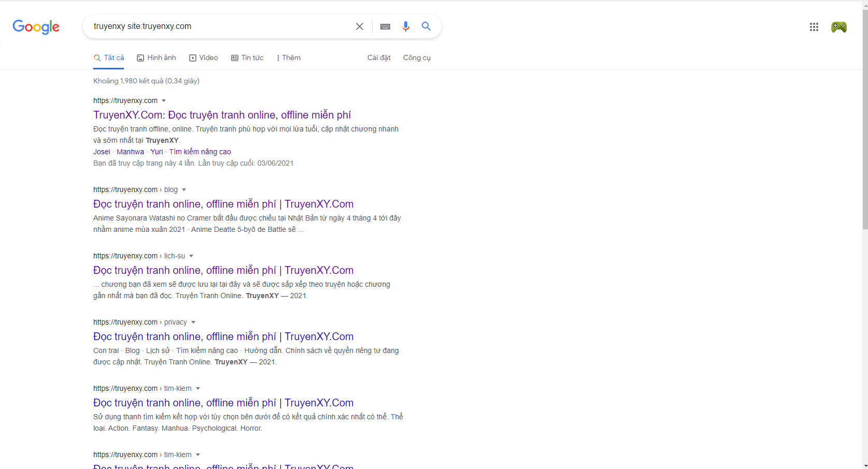Expand dropdown next to privacy URL
Screen dimensions: 868x469
(x=193, y=323)
